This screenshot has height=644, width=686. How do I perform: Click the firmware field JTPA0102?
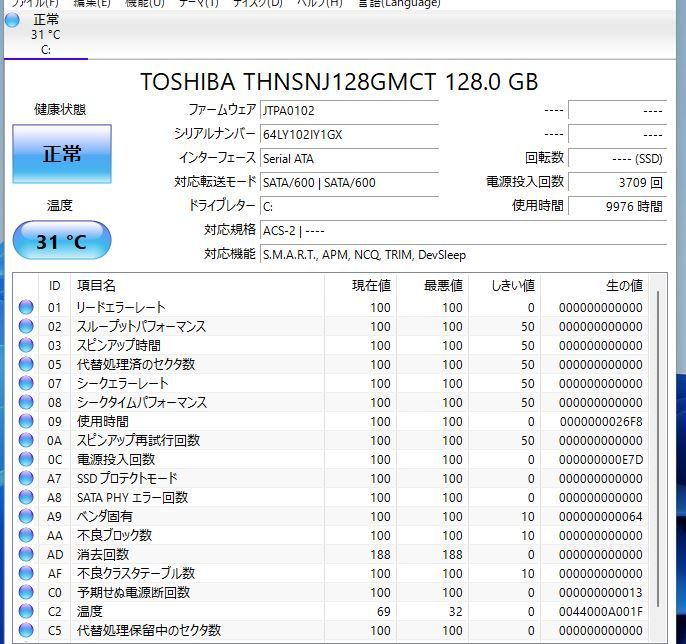[349, 110]
